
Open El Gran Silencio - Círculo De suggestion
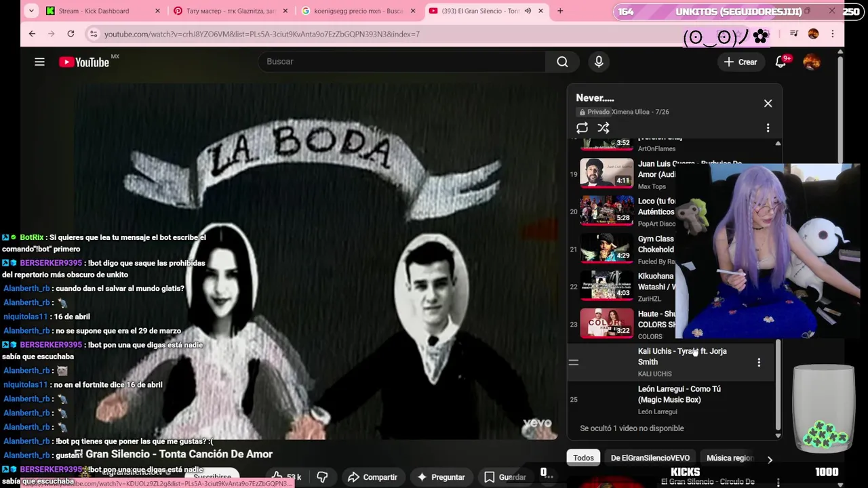708,482
